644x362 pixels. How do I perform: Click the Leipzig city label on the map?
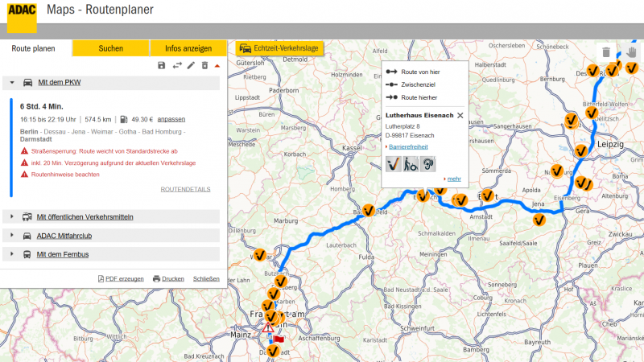coord(610,145)
